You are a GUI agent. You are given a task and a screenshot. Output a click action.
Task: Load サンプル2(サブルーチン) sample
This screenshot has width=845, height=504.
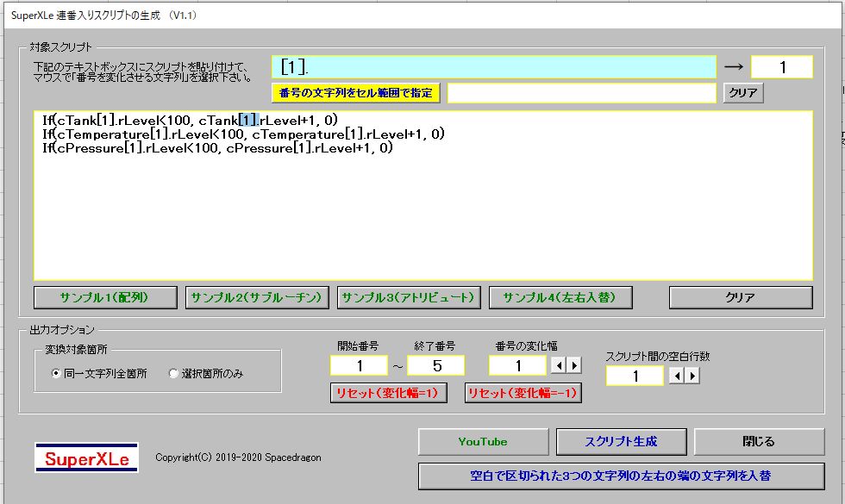click(x=257, y=297)
